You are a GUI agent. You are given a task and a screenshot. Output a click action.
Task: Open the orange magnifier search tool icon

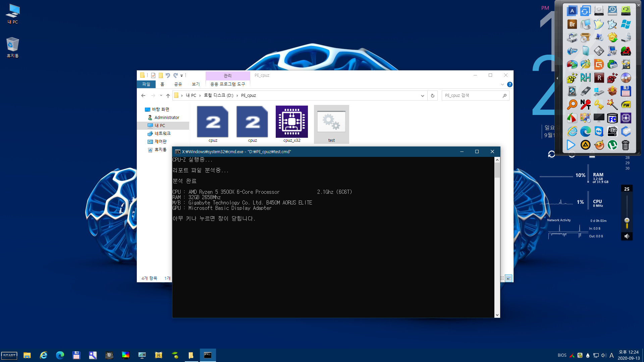pos(572,105)
